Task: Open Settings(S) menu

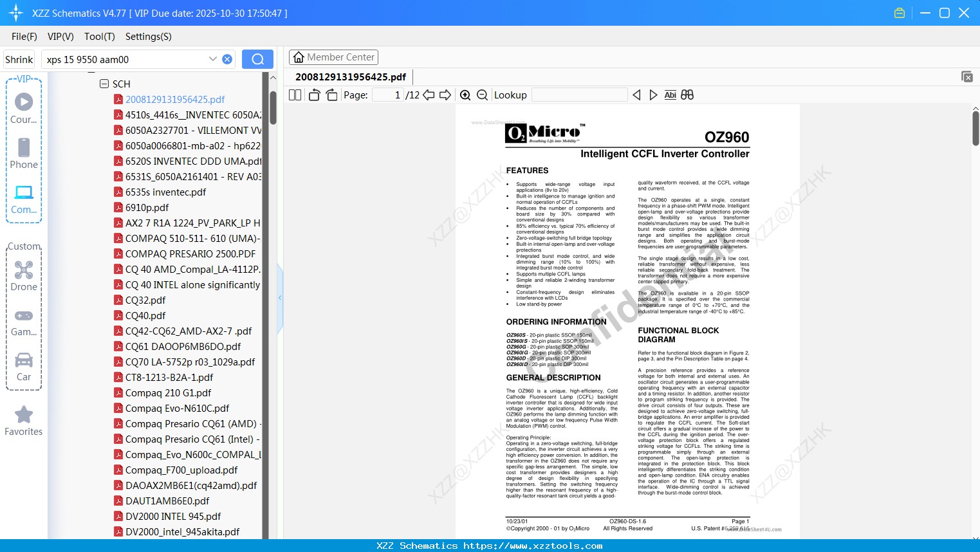Action: [x=149, y=37]
